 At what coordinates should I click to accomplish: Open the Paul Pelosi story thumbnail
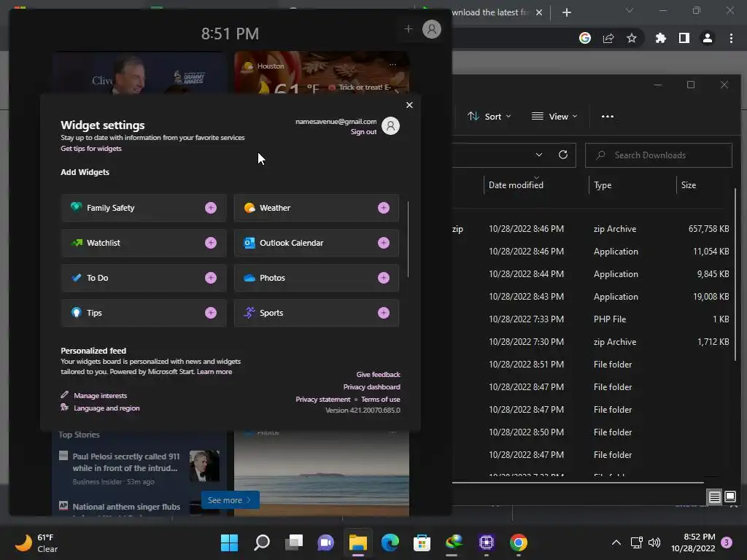click(x=204, y=466)
